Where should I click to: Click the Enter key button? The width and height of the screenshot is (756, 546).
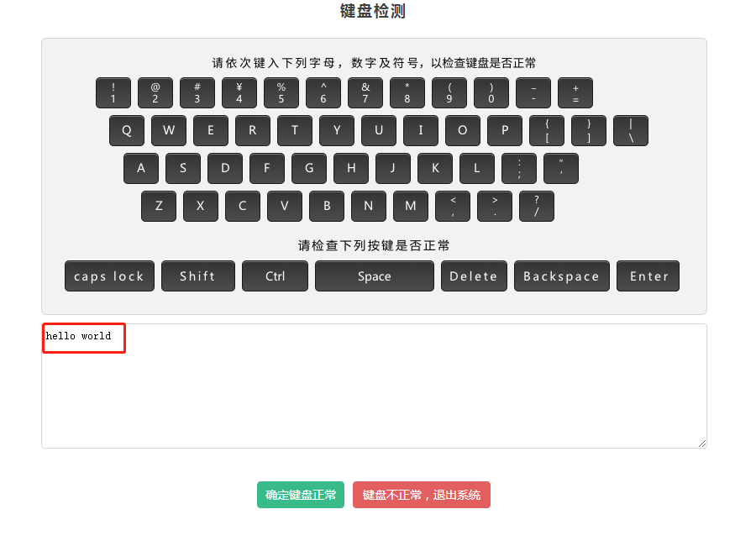coord(648,276)
